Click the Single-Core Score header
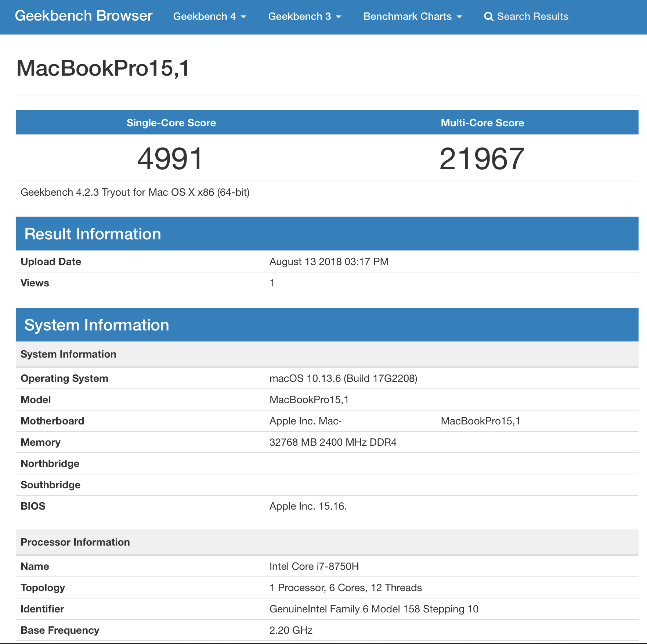This screenshot has width=647, height=644. point(171,123)
